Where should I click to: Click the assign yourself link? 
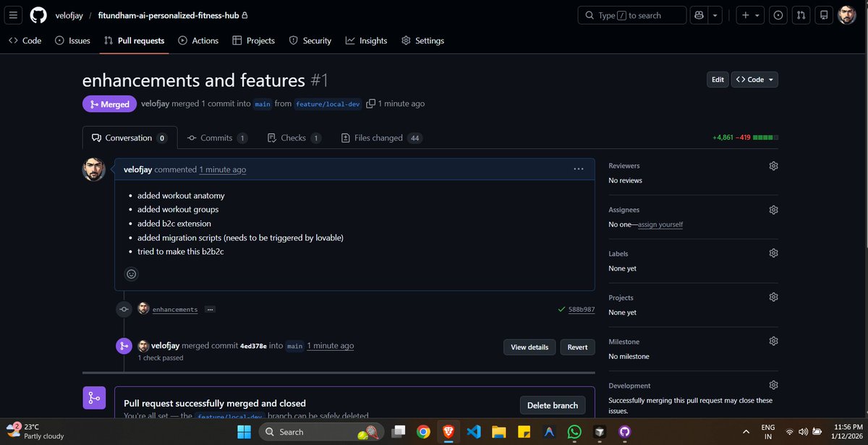pos(660,224)
